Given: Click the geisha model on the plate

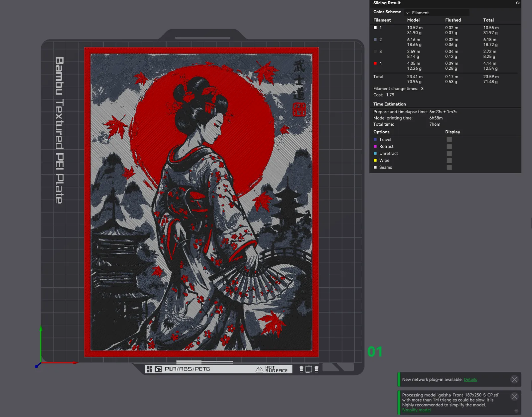Looking at the screenshot, I should pyautogui.click(x=201, y=202).
